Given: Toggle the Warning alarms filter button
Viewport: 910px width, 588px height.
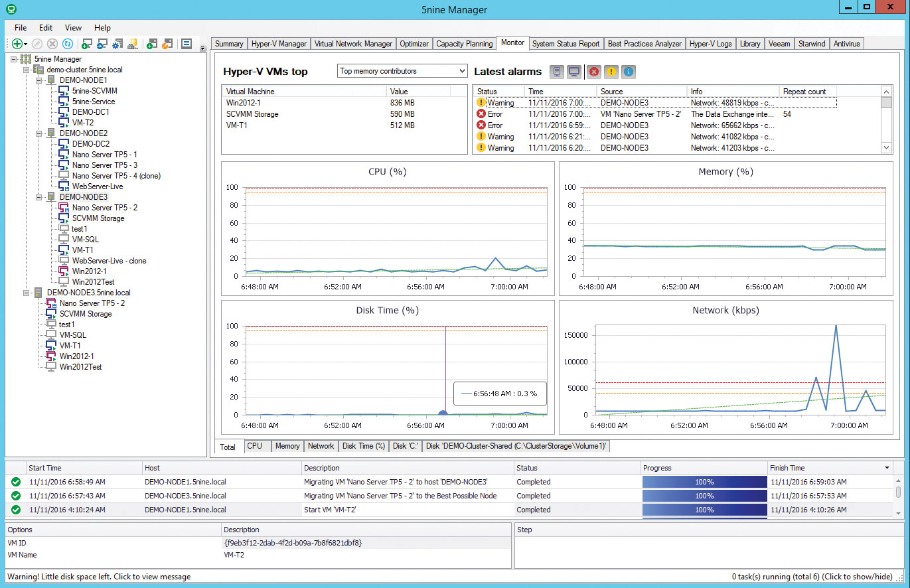Looking at the screenshot, I should [611, 72].
